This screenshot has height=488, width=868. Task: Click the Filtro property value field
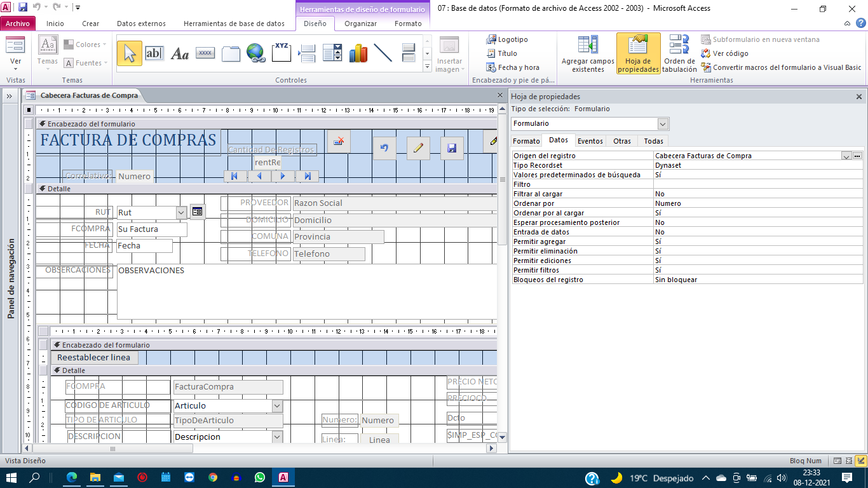pyautogui.click(x=758, y=184)
